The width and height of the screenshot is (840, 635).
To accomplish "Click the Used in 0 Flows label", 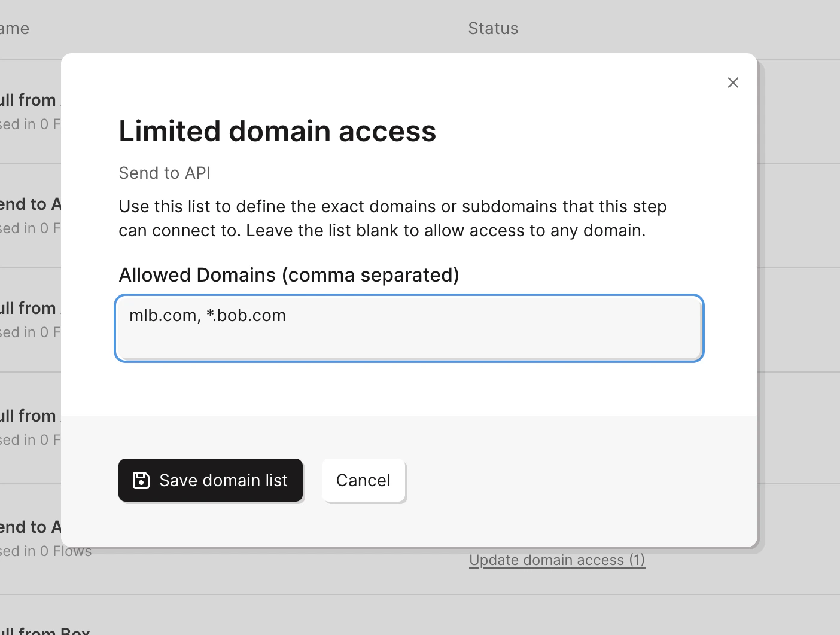I will click(46, 551).
